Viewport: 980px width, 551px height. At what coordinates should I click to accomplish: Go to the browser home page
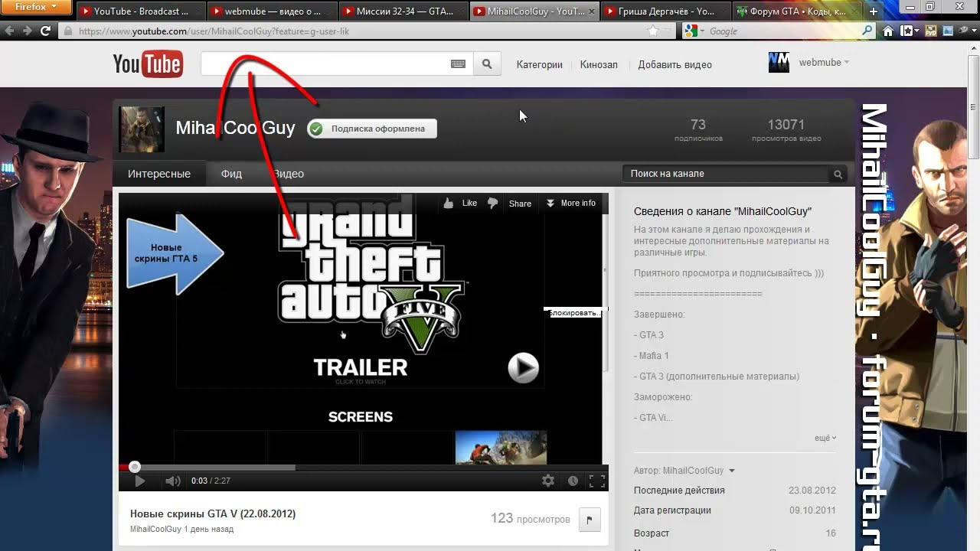point(888,31)
